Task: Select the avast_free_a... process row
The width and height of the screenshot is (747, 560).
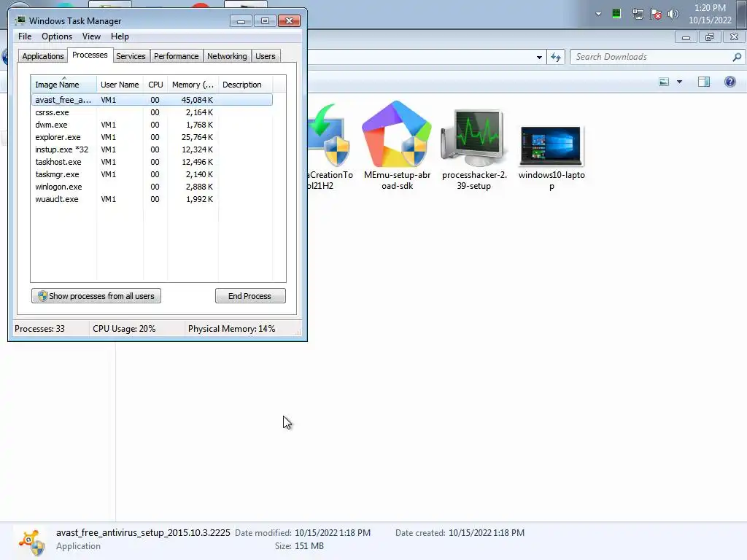Action: (152, 99)
